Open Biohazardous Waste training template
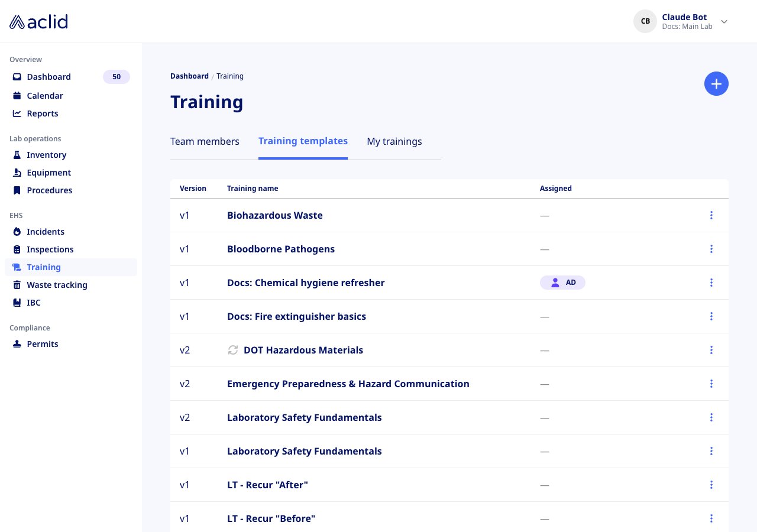This screenshot has height=532, width=757. [x=275, y=215]
